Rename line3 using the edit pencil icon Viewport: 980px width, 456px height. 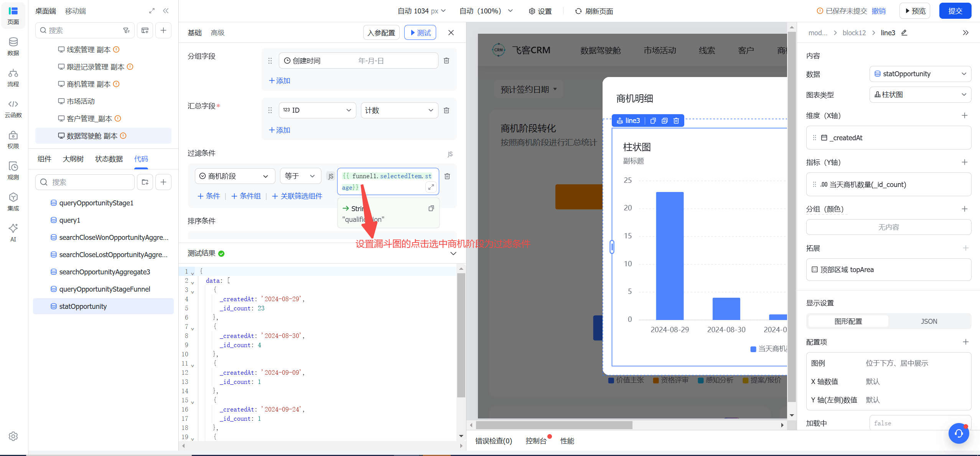coord(904,33)
